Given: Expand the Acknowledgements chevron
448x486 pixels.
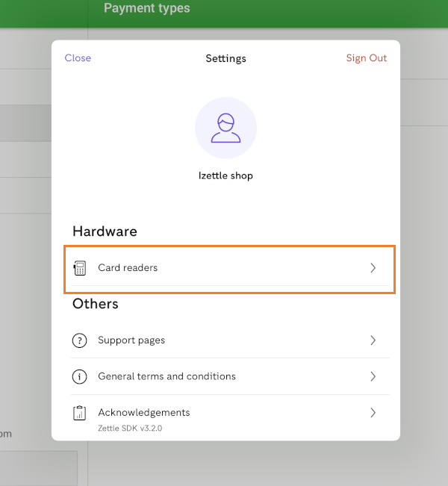Looking at the screenshot, I should tap(373, 413).
